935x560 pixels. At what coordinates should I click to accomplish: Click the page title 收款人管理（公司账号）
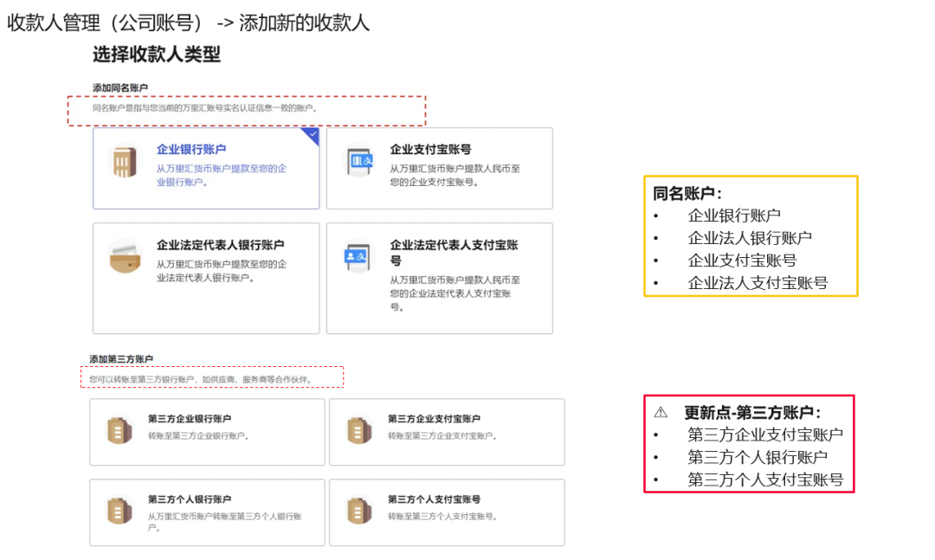(105, 23)
